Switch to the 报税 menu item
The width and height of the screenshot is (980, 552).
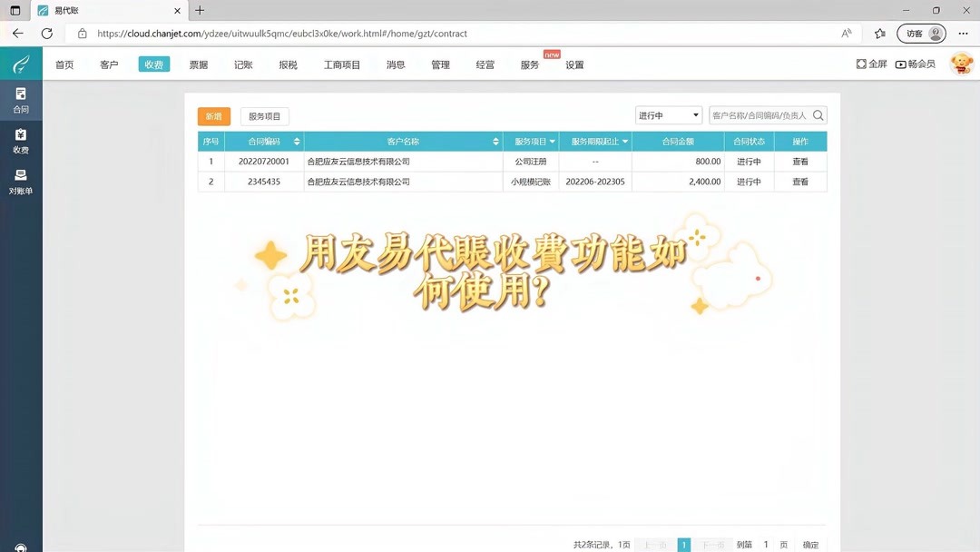point(287,64)
